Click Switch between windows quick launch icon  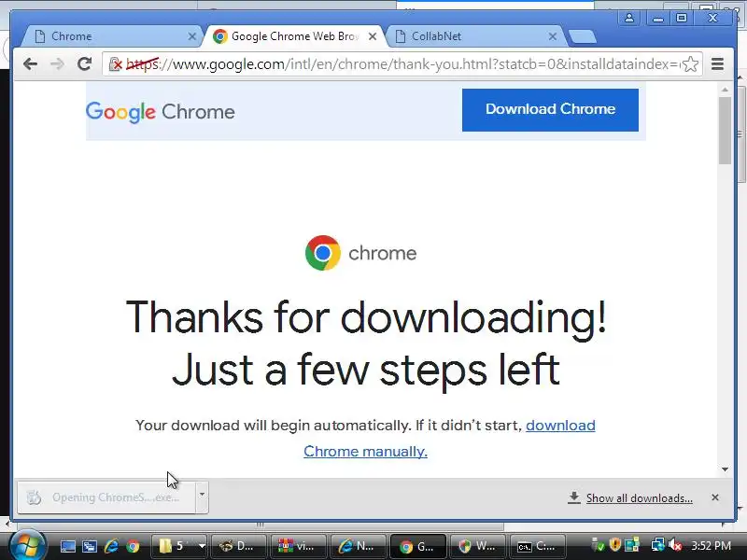90,546
